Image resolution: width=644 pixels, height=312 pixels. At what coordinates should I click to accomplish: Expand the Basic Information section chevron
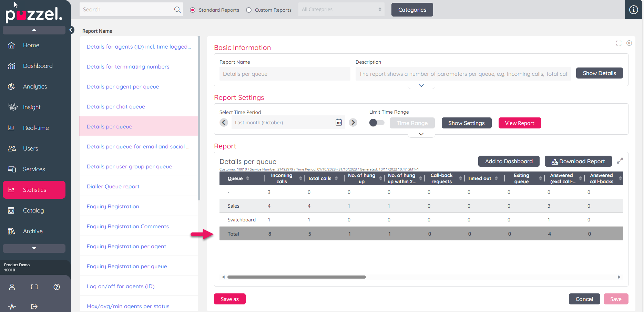coord(421,85)
